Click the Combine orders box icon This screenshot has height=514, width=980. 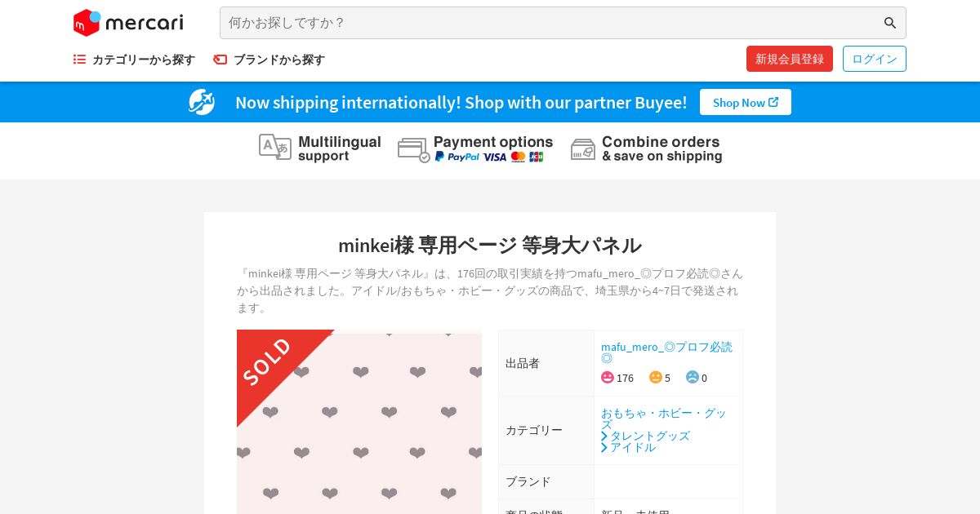point(583,149)
